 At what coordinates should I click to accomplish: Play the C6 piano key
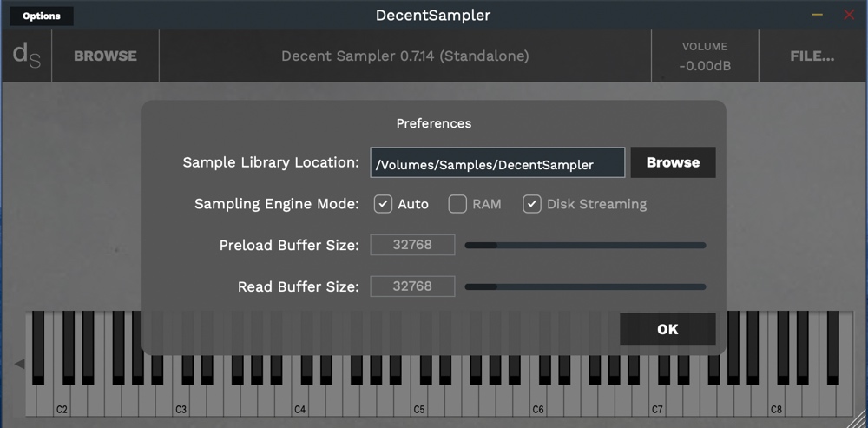[537, 401]
